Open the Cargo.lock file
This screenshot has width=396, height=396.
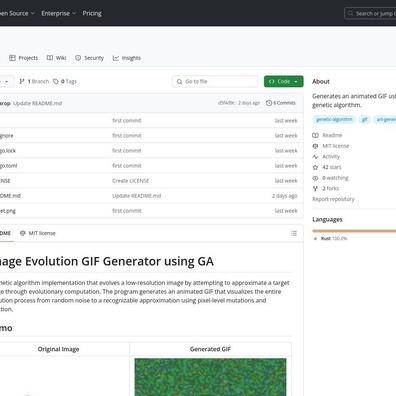click(8, 151)
